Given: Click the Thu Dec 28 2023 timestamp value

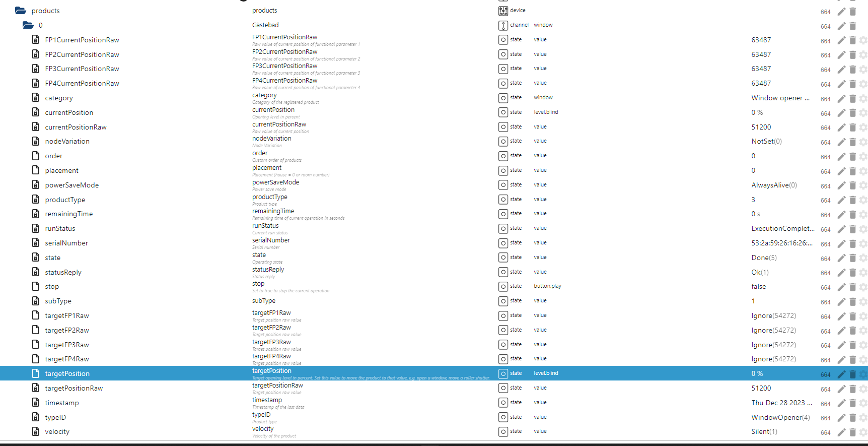Looking at the screenshot, I should point(782,403).
